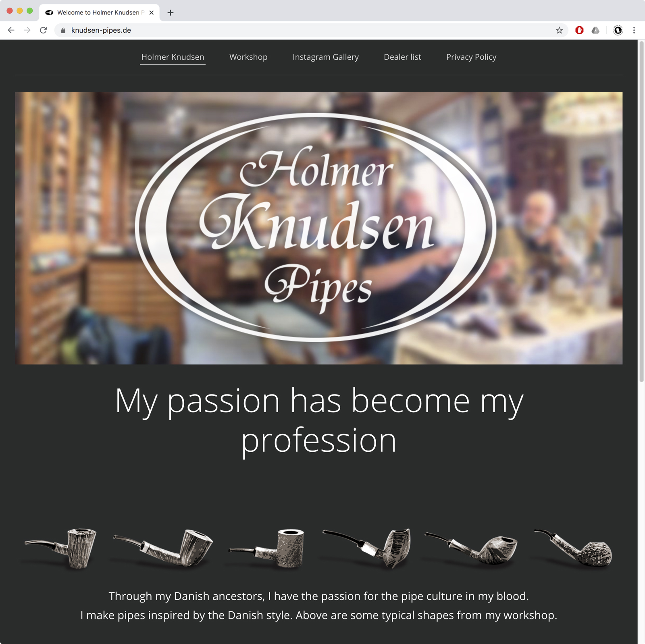Reload the knudsen-pipes.de page
The height and width of the screenshot is (644, 645).
[44, 30]
